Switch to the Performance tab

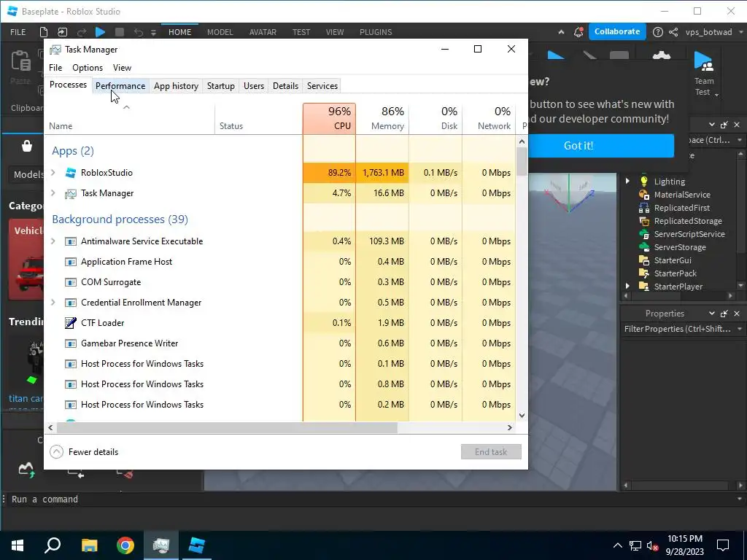tap(120, 86)
